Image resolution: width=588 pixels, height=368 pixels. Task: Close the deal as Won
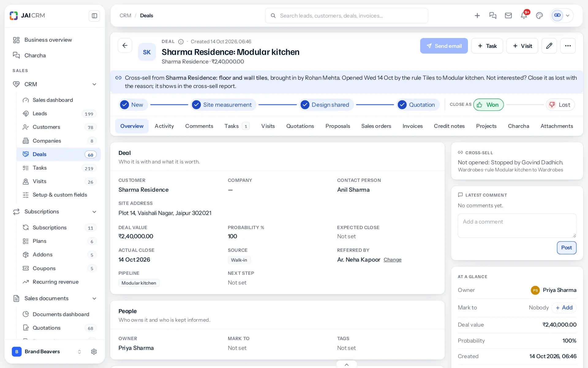[x=488, y=105]
